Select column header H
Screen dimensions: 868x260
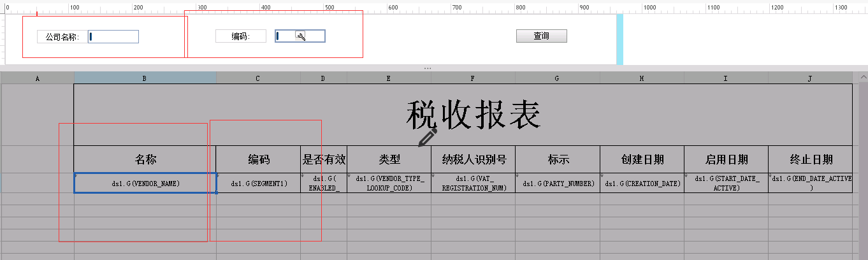tap(642, 78)
